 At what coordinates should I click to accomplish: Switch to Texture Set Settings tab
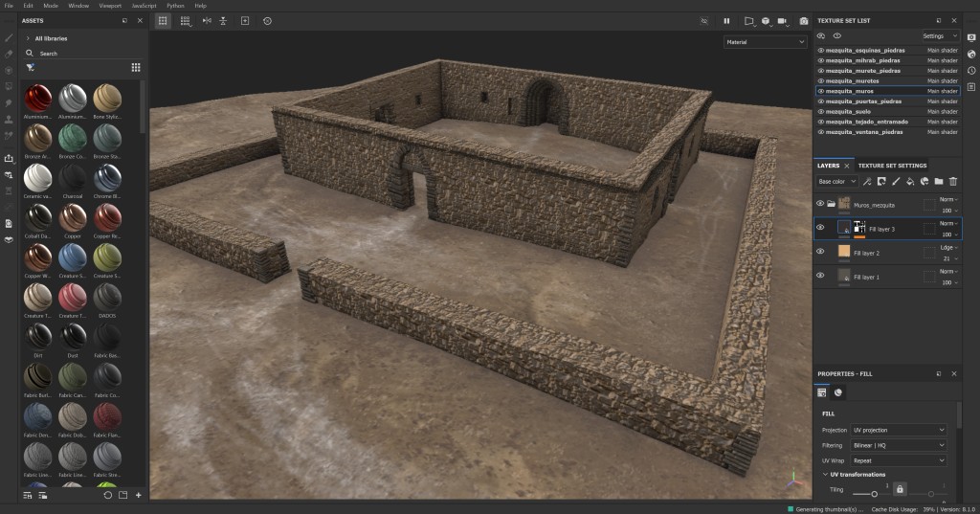coord(892,166)
